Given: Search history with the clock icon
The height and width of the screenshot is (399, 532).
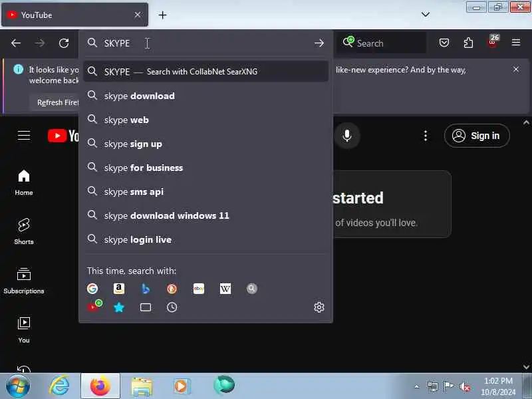Looking at the screenshot, I should (172, 307).
